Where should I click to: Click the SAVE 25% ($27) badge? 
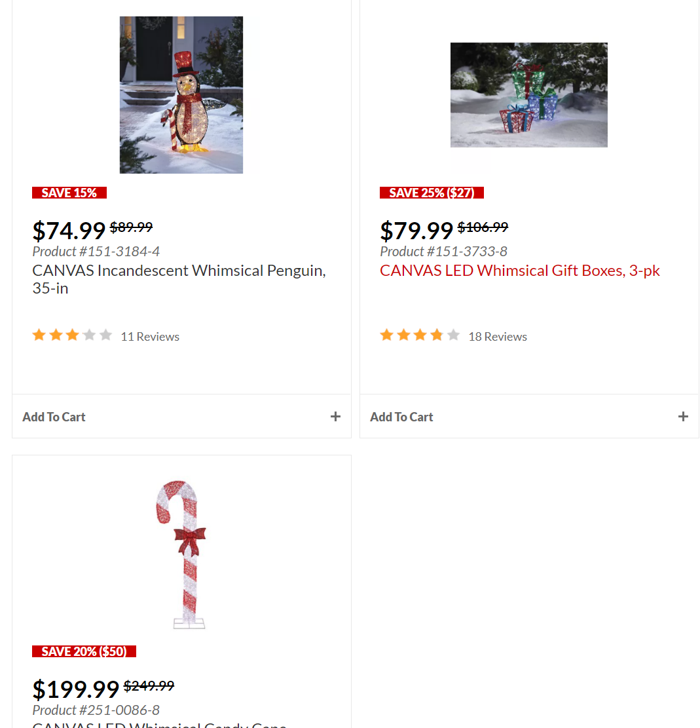(432, 193)
